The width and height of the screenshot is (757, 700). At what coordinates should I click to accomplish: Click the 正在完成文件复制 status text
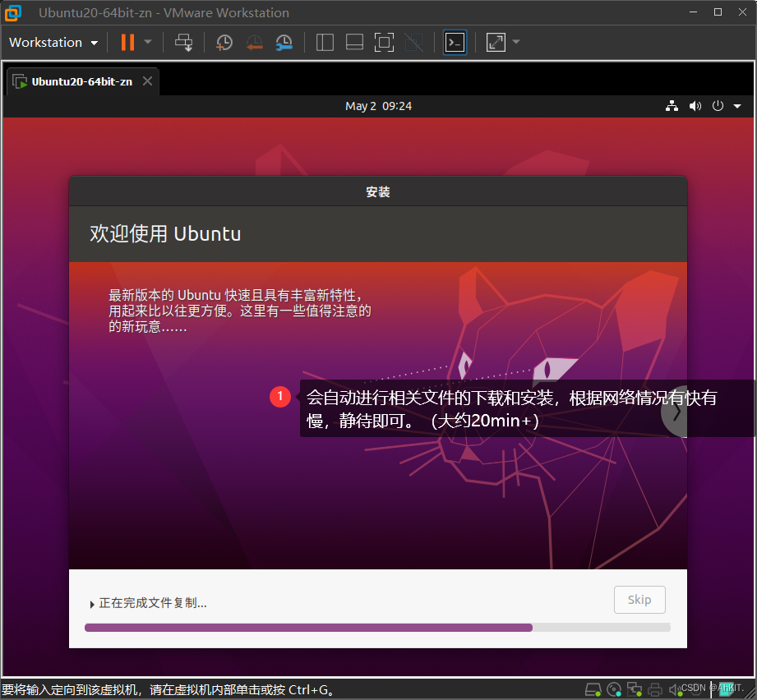click(153, 603)
